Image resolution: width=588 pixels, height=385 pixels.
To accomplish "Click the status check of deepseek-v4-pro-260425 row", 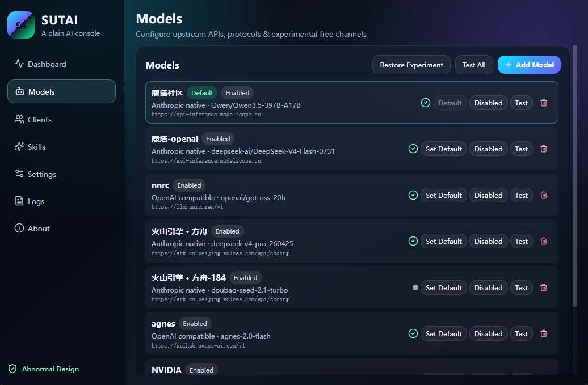I will coord(413,241).
